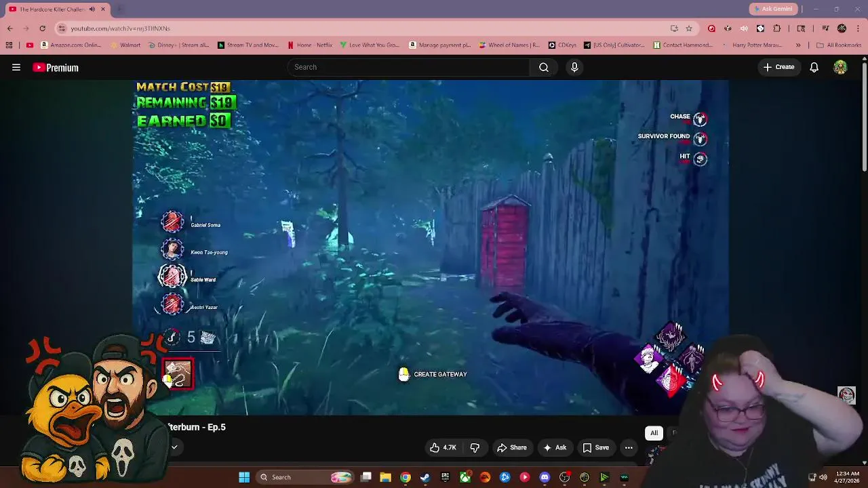Open the Walmart bookmark
Screen dimensions: 868x488
pyautogui.click(x=125, y=45)
